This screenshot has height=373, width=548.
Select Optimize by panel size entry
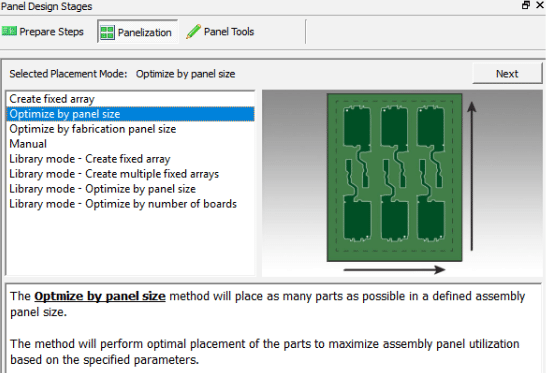pos(130,114)
